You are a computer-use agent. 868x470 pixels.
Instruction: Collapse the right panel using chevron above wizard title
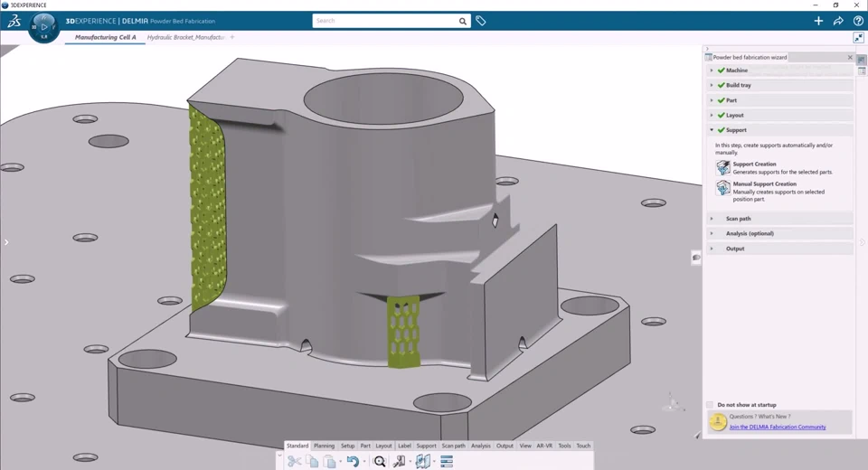707,49
